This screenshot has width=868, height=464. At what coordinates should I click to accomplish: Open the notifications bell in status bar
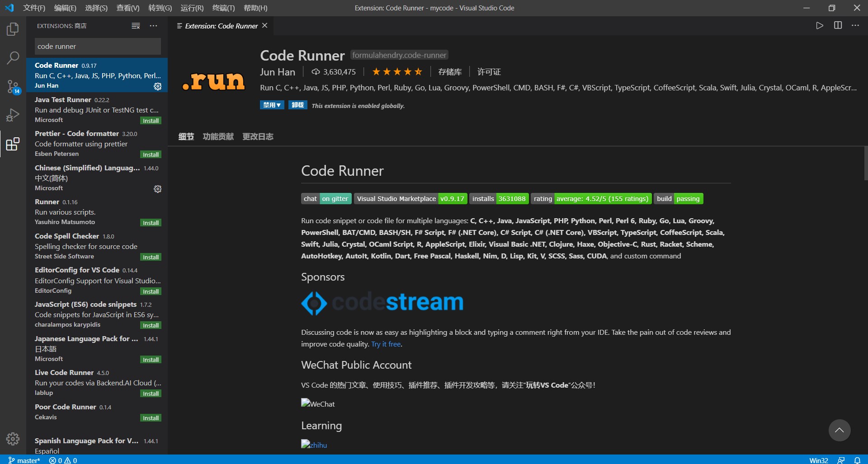coord(857,460)
